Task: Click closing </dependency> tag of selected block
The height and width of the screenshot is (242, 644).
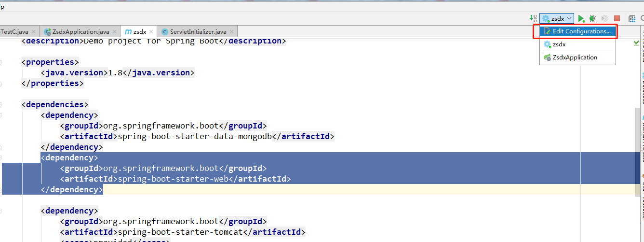Action: pos(72,189)
